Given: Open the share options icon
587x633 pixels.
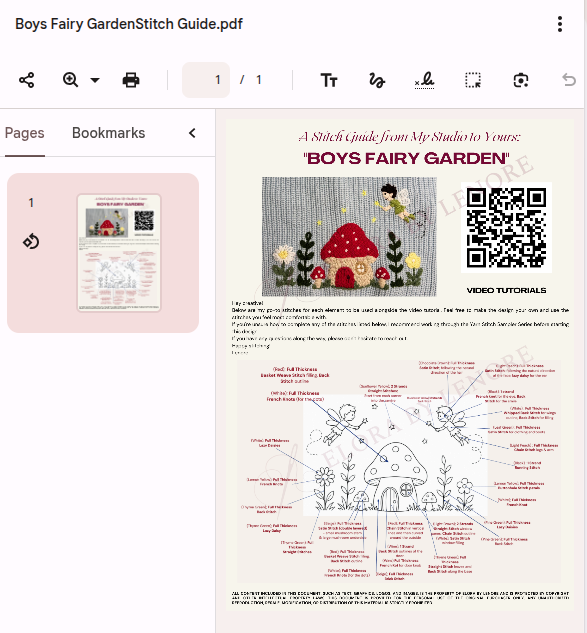Looking at the screenshot, I should [x=27, y=80].
